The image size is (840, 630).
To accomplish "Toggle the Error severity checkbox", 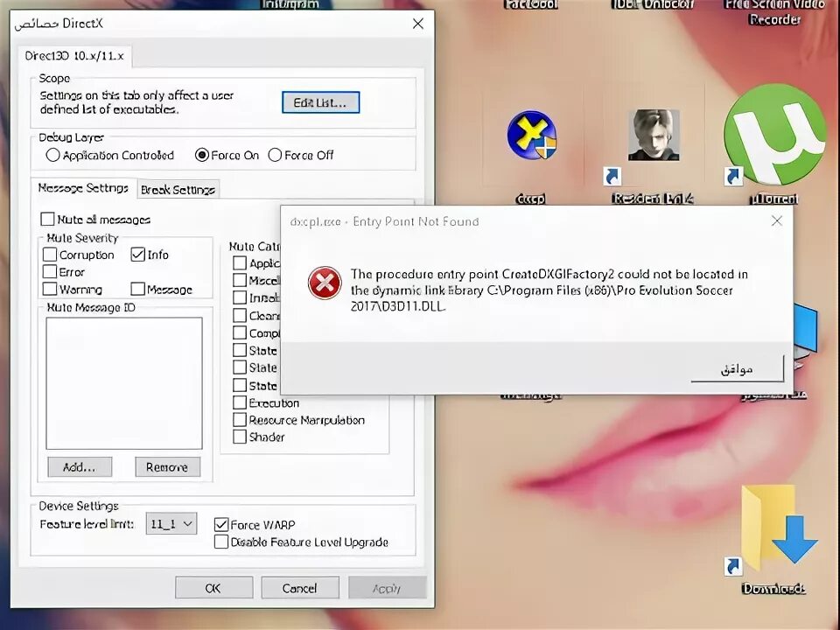I will (x=50, y=271).
